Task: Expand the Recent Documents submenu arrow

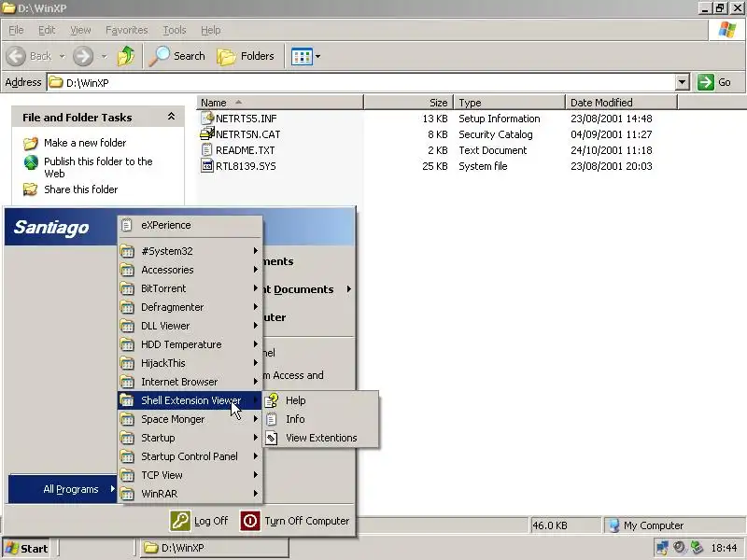Action: 348,289
